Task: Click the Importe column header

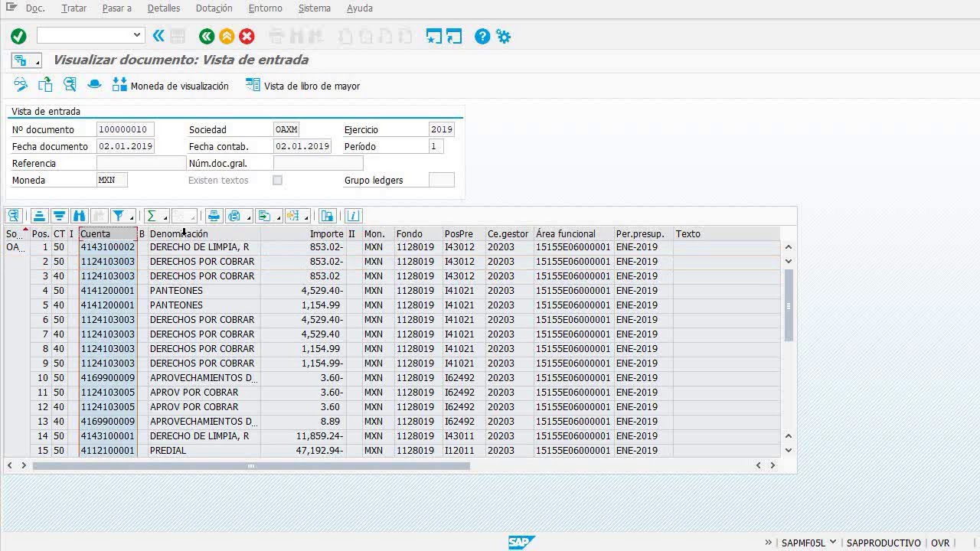Action: [x=303, y=233]
